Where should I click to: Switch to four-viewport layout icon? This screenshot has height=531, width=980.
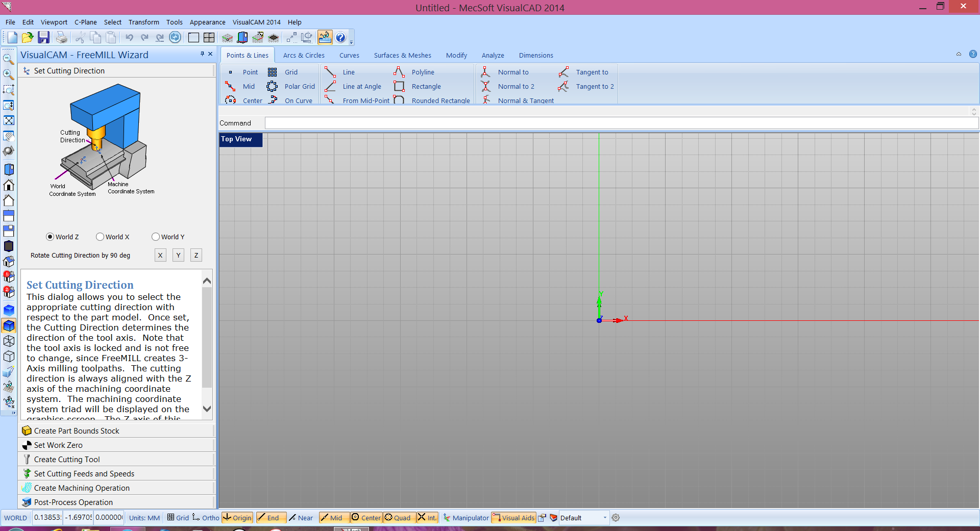(x=209, y=37)
